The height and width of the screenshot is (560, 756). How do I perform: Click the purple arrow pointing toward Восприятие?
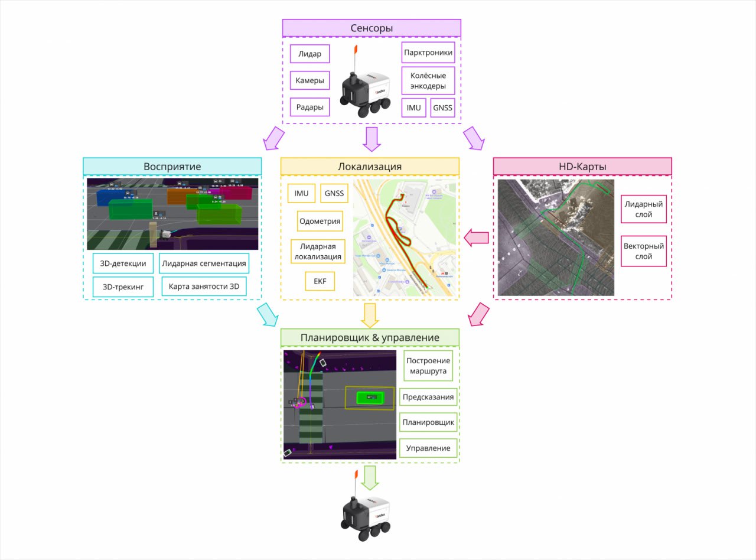pyautogui.click(x=273, y=139)
